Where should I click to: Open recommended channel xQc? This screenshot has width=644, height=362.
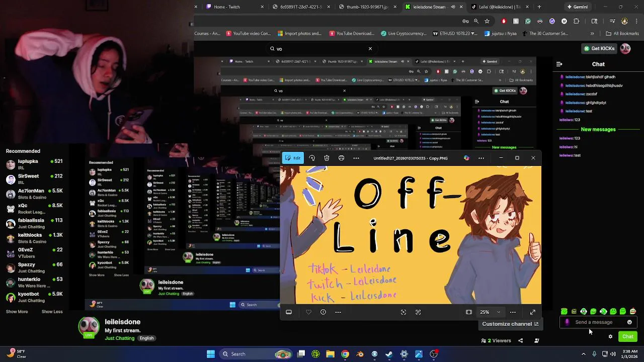pyautogui.click(x=34, y=209)
